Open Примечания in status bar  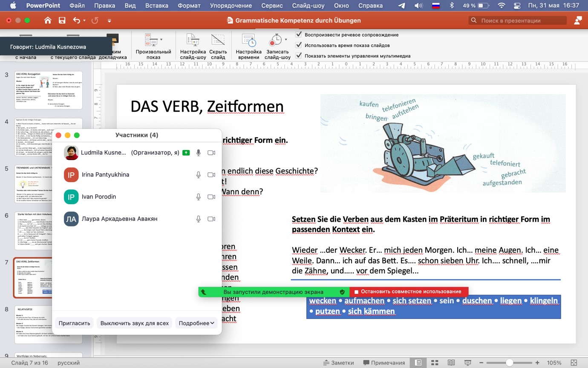tap(384, 363)
